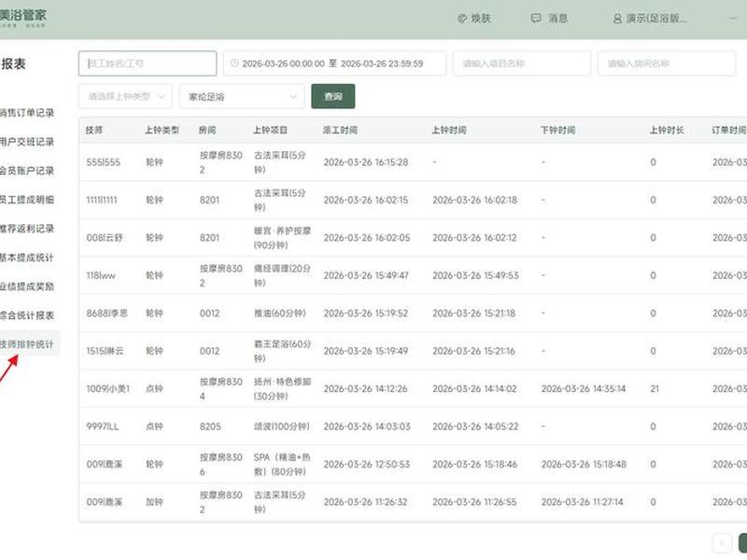
Task: Focus the 请输入房间名称 input field
Action: pos(667,63)
